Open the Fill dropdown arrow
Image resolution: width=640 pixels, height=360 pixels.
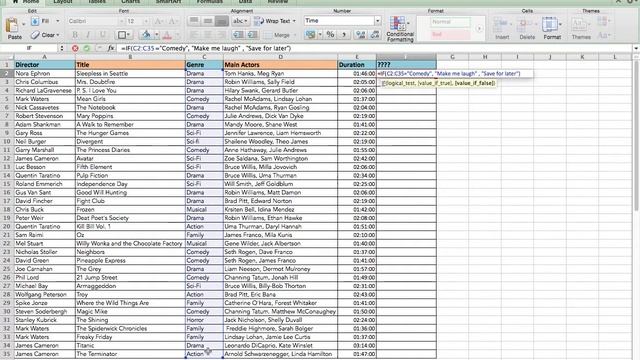coord(58,21)
